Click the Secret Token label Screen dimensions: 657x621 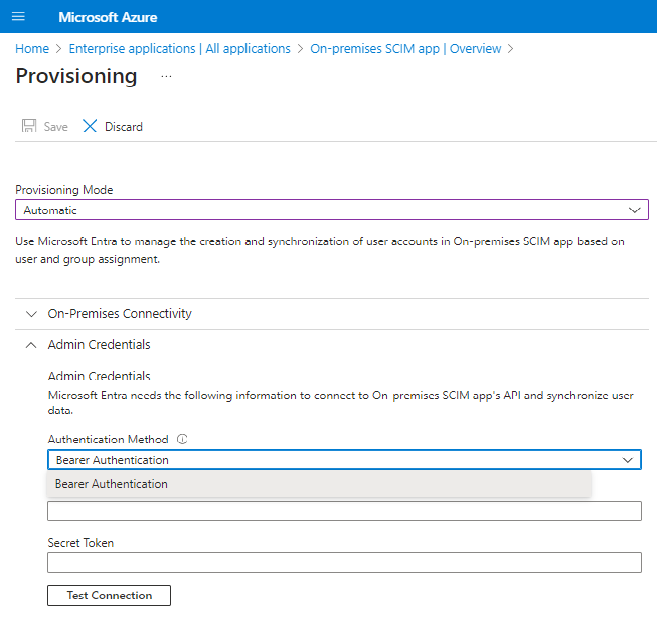point(80,543)
